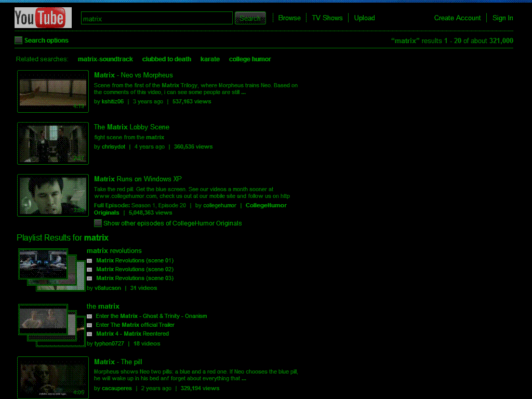Open the TV Shows section
This screenshot has height=399, width=532.
pos(327,18)
